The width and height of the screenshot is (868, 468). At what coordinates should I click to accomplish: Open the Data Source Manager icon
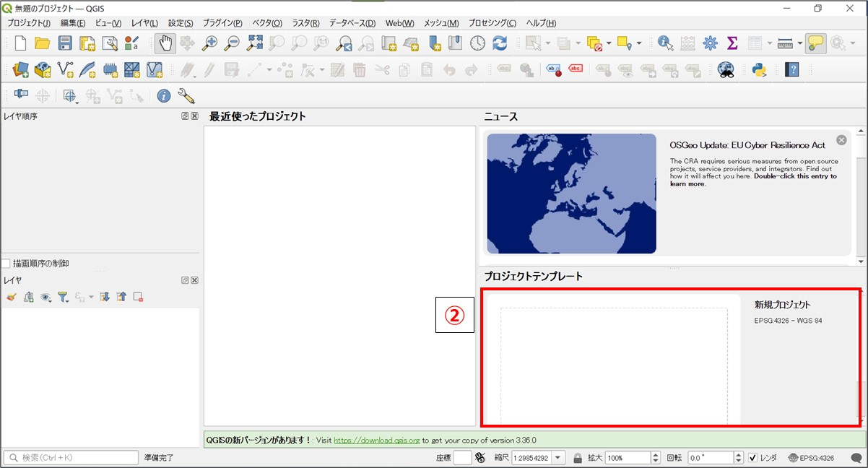tap(20, 70)
